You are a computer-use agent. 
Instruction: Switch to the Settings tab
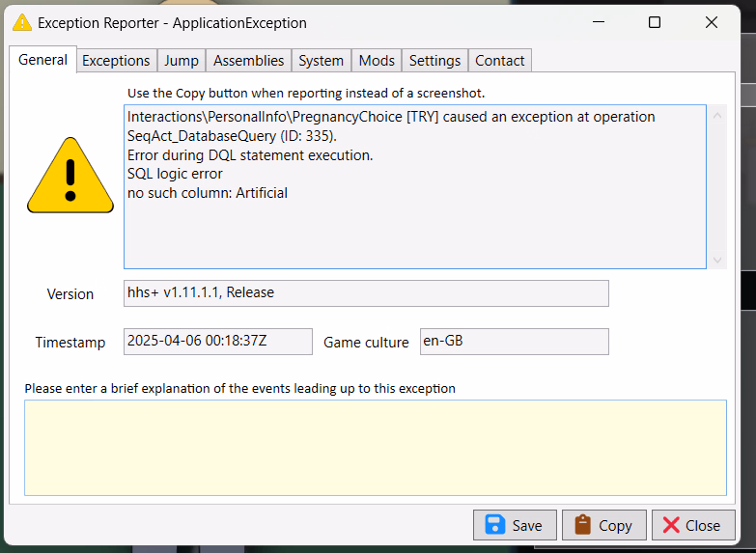pyautogui.click(x=434, y=60)
